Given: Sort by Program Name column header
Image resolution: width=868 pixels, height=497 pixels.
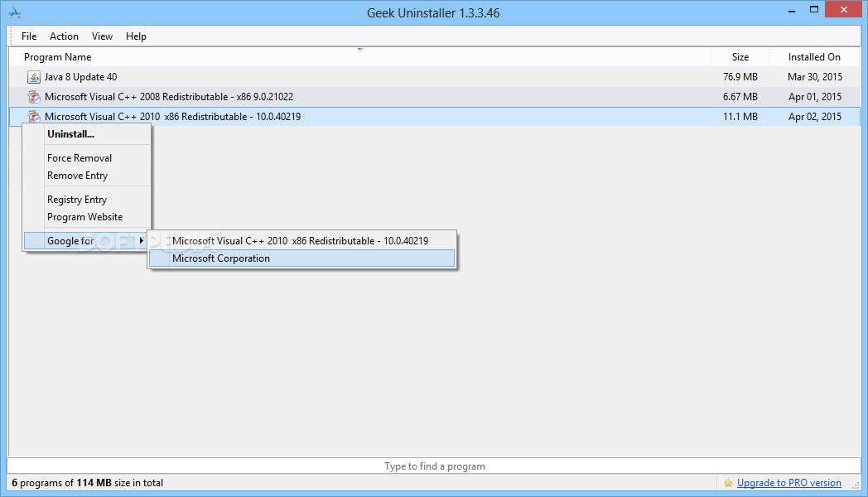Looking at the screenshot, I should [58, 57].
